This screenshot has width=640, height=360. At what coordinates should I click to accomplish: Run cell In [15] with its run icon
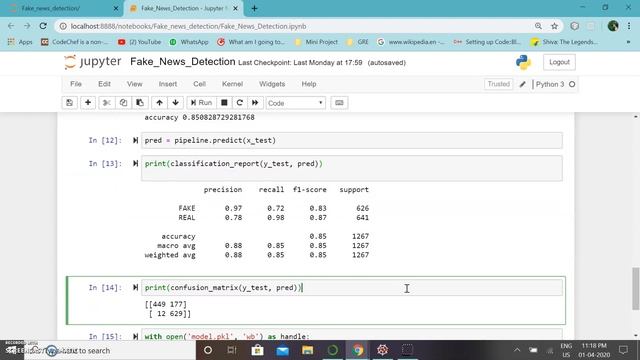click(135, 336)
